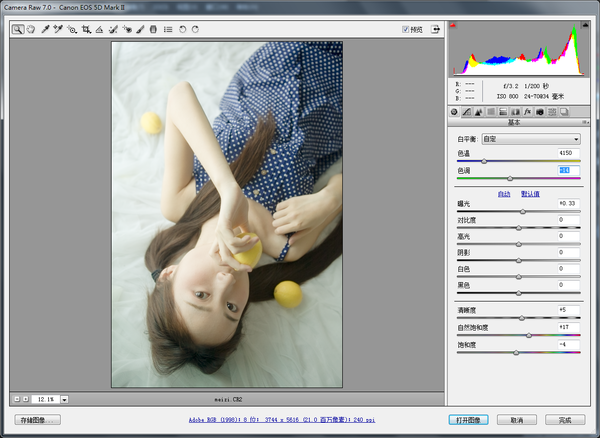Image resolution: width=600 pixels, height=438 pixels.
Task: Open the zoom level dropdown
Action: point(64,398)
